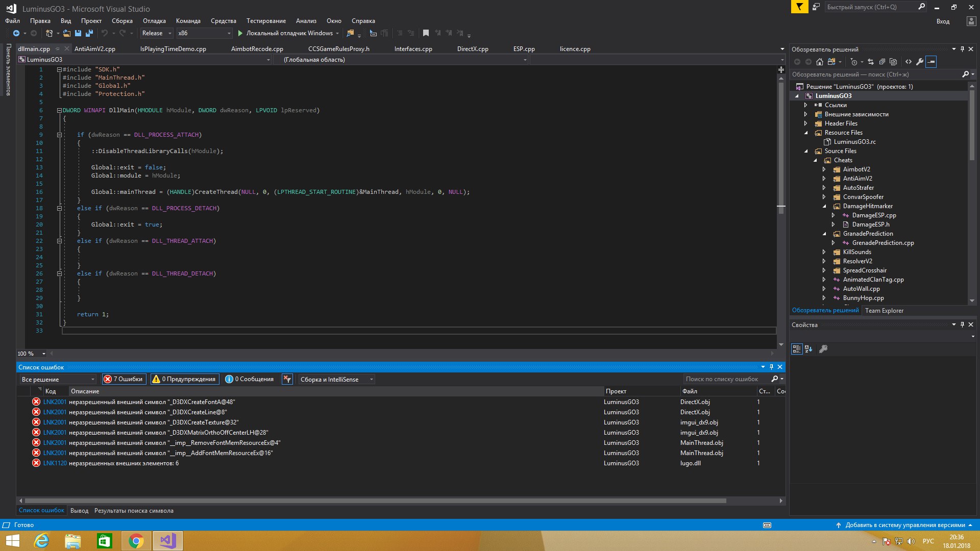Click the build-only IntelliSense filter icon in the error list
This screenshot has height=551, width=980.
287,379
